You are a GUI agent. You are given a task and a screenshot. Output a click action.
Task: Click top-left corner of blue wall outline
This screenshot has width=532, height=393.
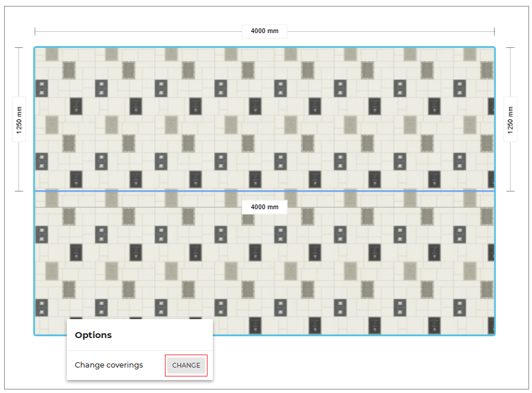pos(35,48)
